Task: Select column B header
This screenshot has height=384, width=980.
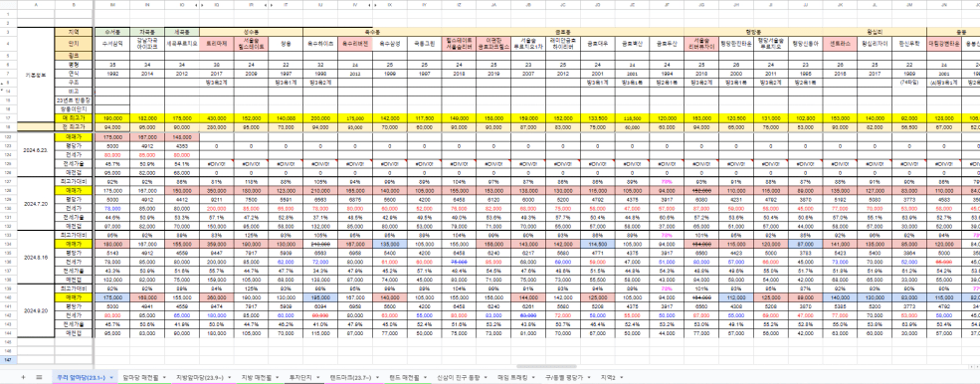Action: pyautogui.click(x=74, y=5)
